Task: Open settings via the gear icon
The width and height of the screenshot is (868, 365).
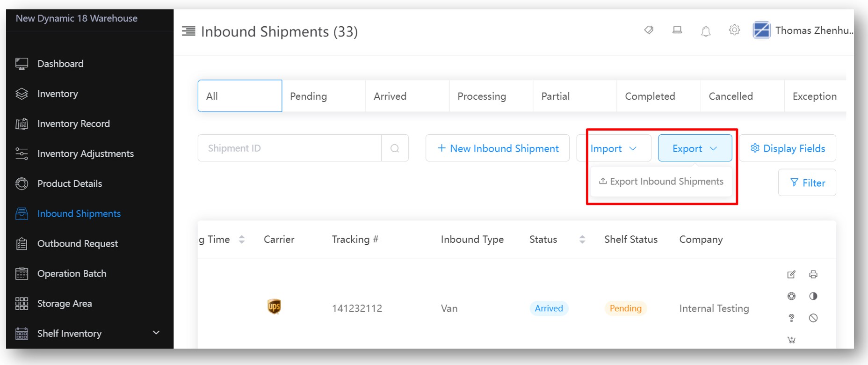Action: click(734, 30)
